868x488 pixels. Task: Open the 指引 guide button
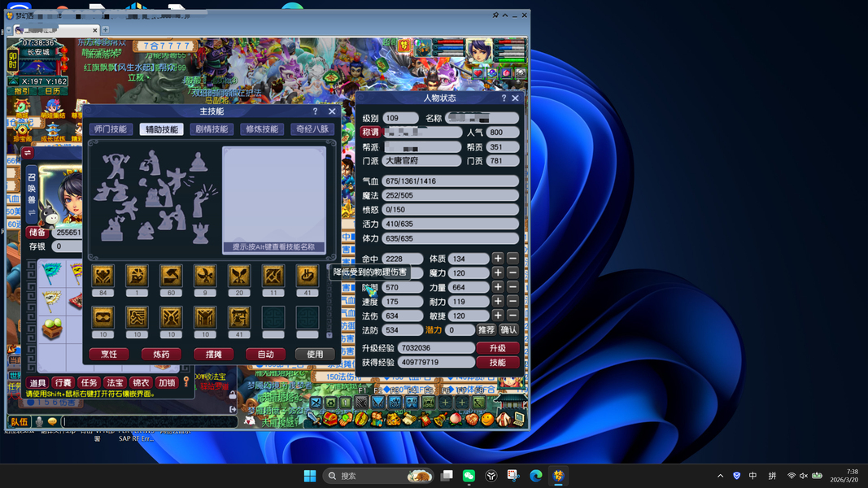pos(22,91)
